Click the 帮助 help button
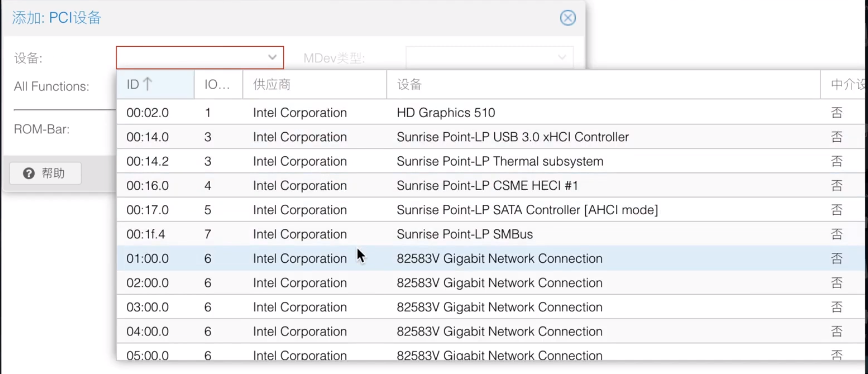The image size is (868, 374). 45,173
